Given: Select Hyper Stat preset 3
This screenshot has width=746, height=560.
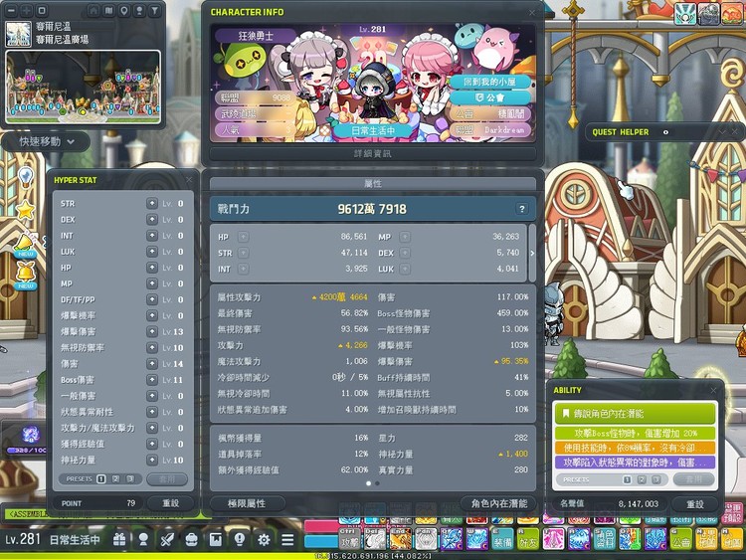Looking at the screenshot, I should tap(130, 478).
